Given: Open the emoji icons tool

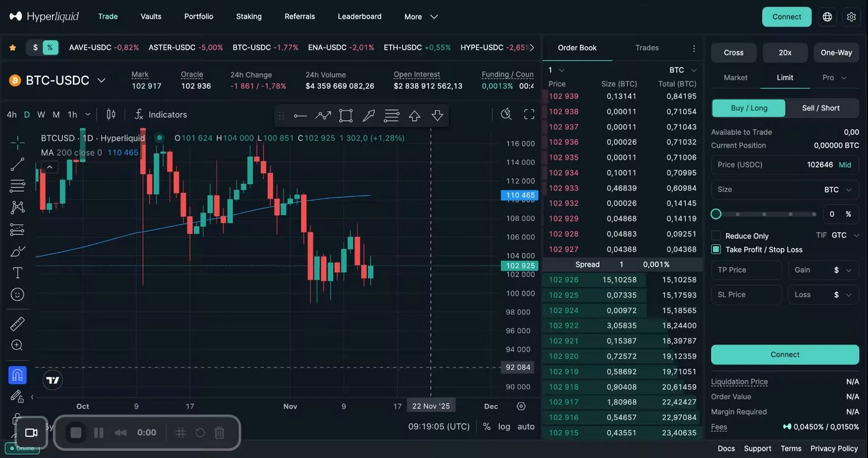Looking at the screenshot, I should click(18, 295).
